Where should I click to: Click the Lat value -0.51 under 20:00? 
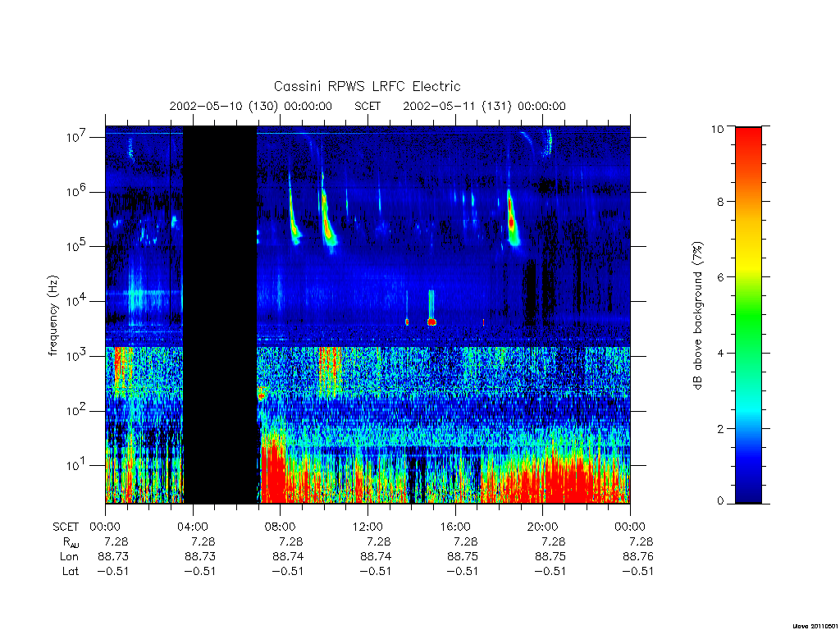tap(550, 571)
